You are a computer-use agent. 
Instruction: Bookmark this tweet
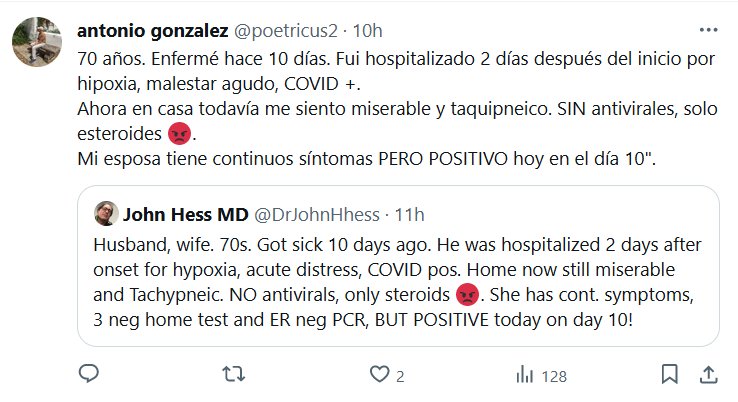click(669, 375)
